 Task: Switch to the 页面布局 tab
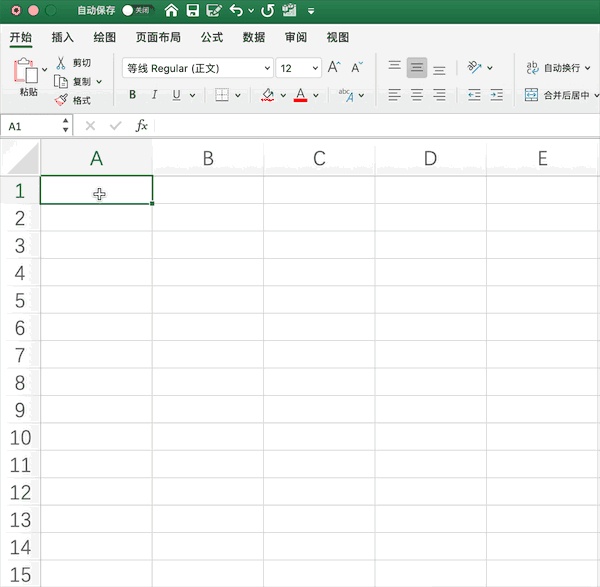click(x=158, y=37)
